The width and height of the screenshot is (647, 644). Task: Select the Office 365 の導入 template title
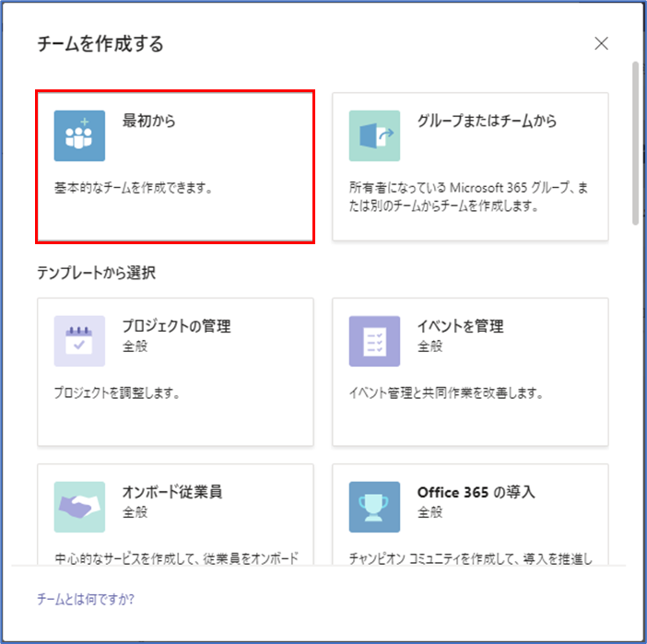pos(476,492)
